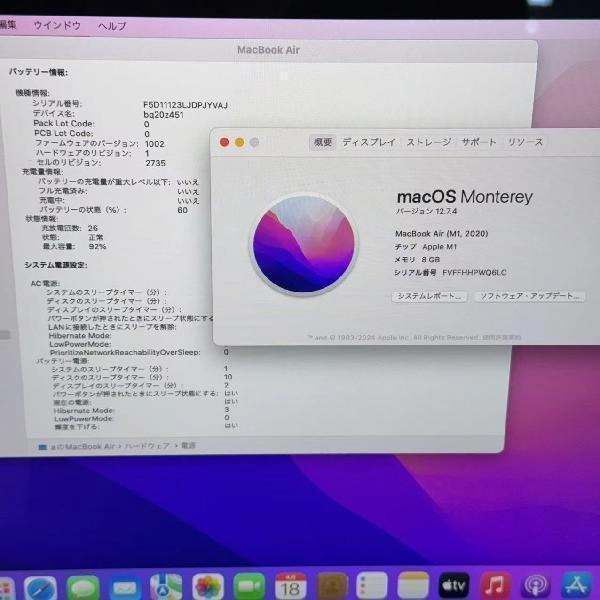The width and height of the screenshot is (600, 600).
Task: Open the Mail app in the Dock
Action: tap(124, 588)
